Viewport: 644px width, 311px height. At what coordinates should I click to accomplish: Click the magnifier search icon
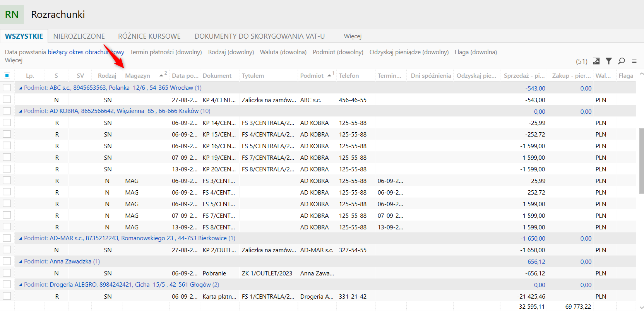pos(622,61)
